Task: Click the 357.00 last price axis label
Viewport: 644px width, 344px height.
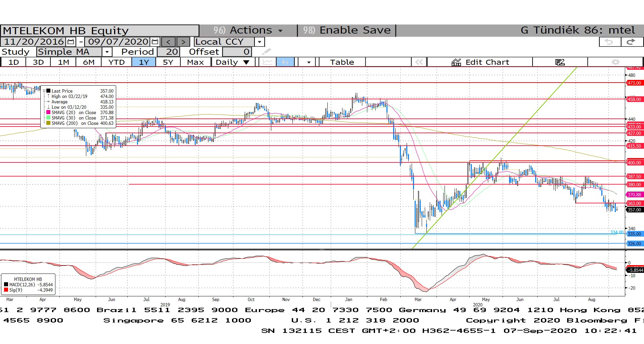Action: coord(635,210)
